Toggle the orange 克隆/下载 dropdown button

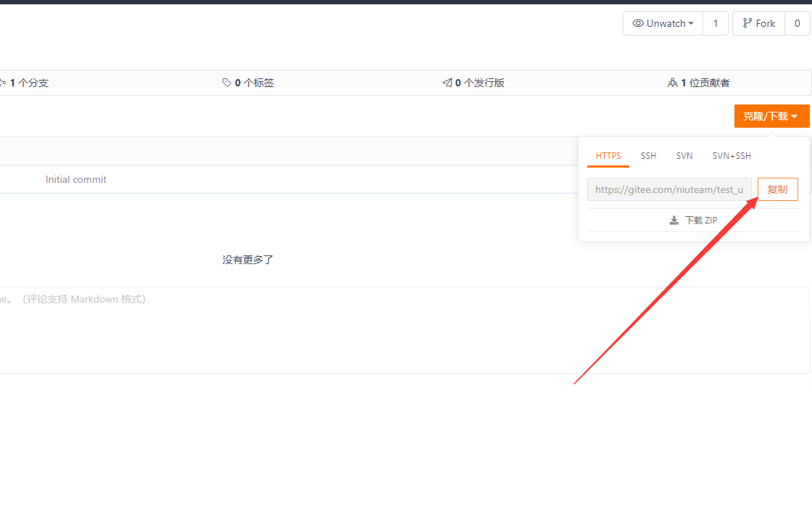(771, 116)
